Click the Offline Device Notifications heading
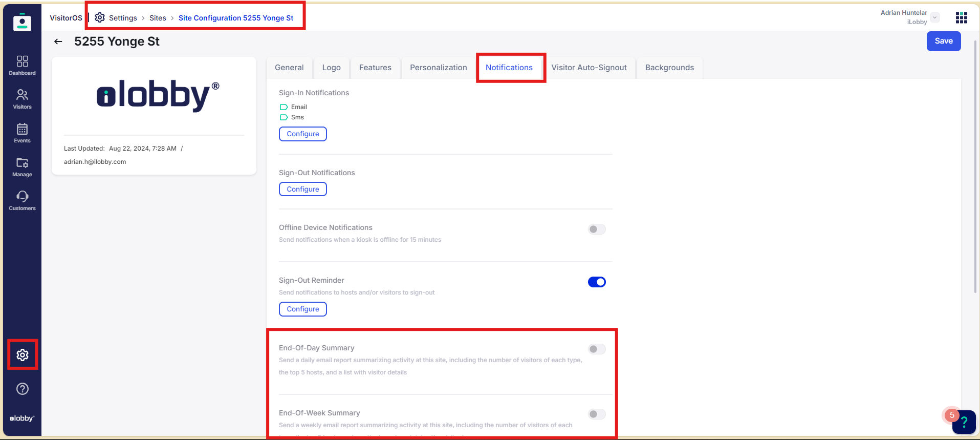 click(325, 227)
